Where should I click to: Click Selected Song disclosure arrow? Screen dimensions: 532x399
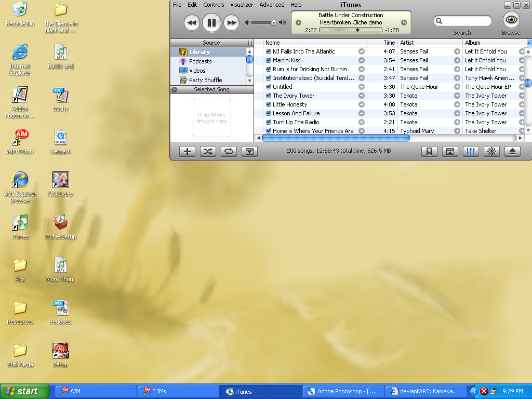click(175, 89)
